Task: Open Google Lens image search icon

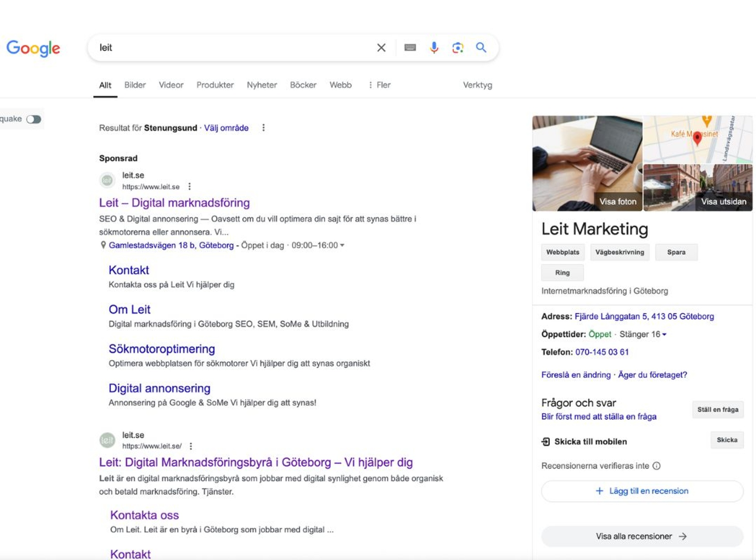Action: [x=457, y=48]
